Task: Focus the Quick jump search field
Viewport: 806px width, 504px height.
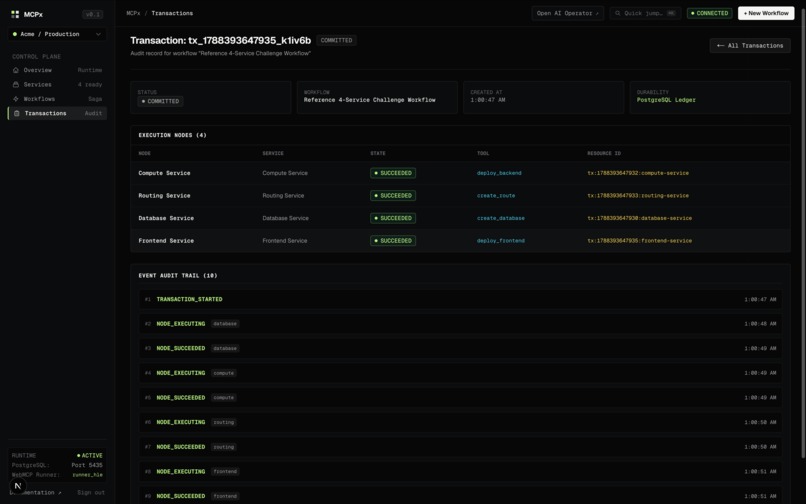Action: [x=645, y=13]
